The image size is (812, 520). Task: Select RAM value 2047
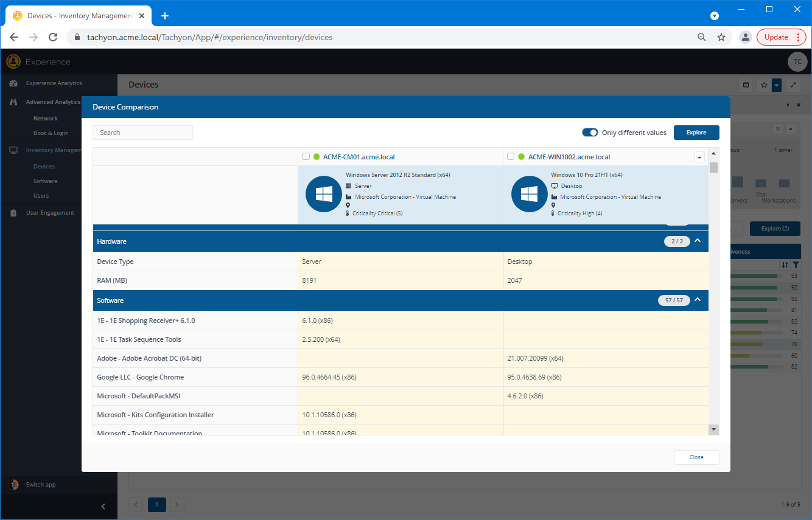point(514,280)
